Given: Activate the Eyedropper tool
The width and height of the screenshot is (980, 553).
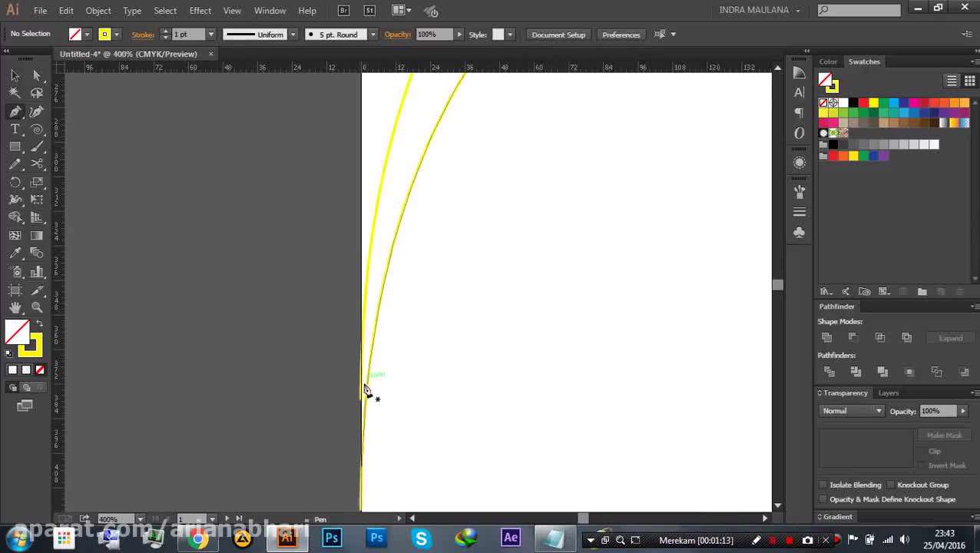Looking at the screenshot, I should (x=15, y=253).
